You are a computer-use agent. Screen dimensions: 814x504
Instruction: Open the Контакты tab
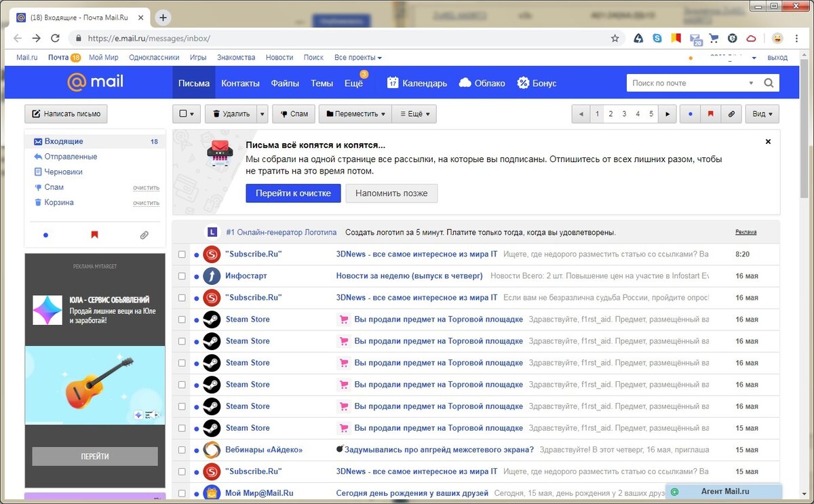pos(240,83)
